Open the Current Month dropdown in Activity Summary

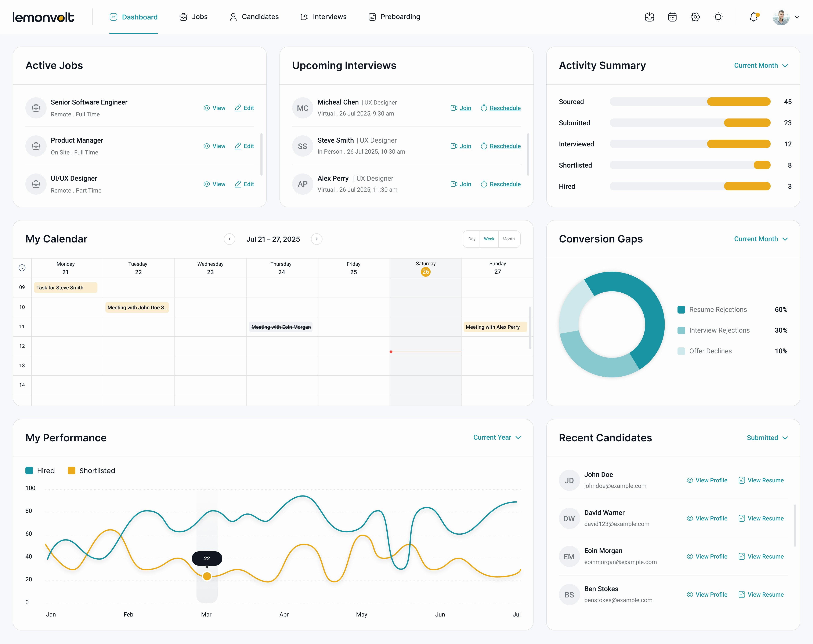760,65
